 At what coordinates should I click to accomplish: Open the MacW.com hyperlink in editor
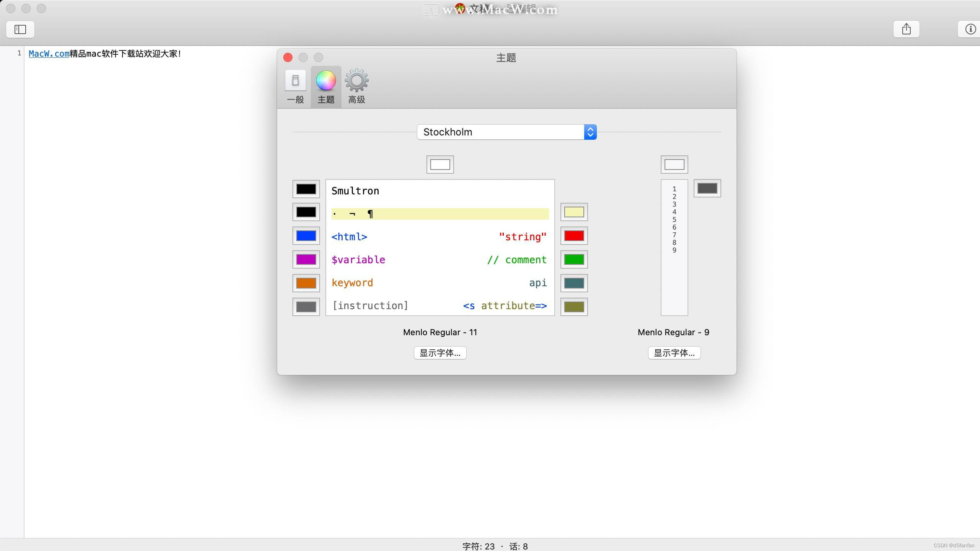49,54
